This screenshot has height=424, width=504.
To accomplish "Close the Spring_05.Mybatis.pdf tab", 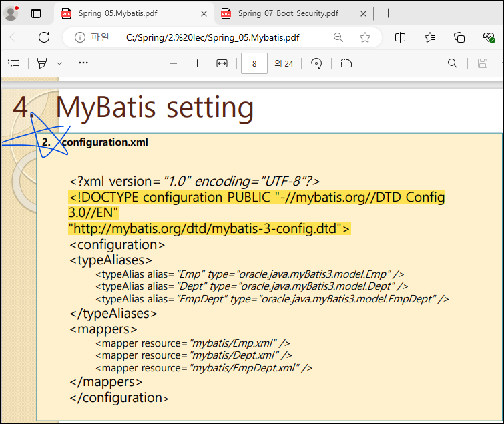I will click(204, 14).
